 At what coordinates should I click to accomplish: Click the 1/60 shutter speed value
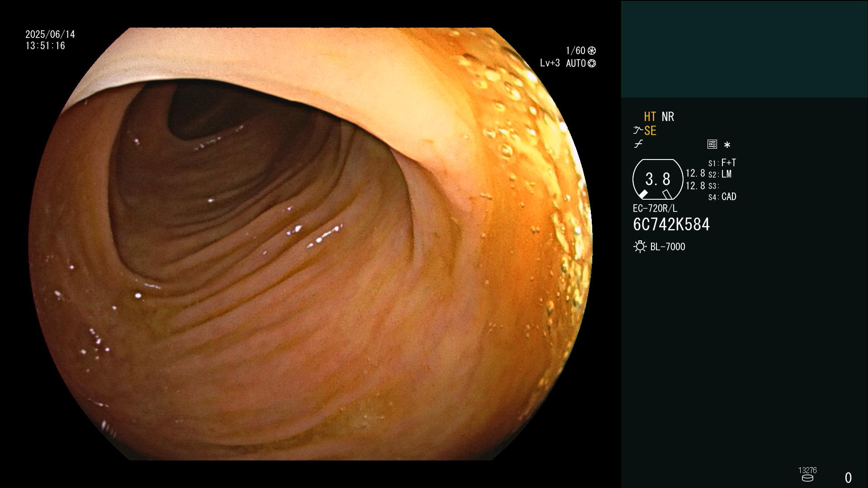tap(576, 51)
